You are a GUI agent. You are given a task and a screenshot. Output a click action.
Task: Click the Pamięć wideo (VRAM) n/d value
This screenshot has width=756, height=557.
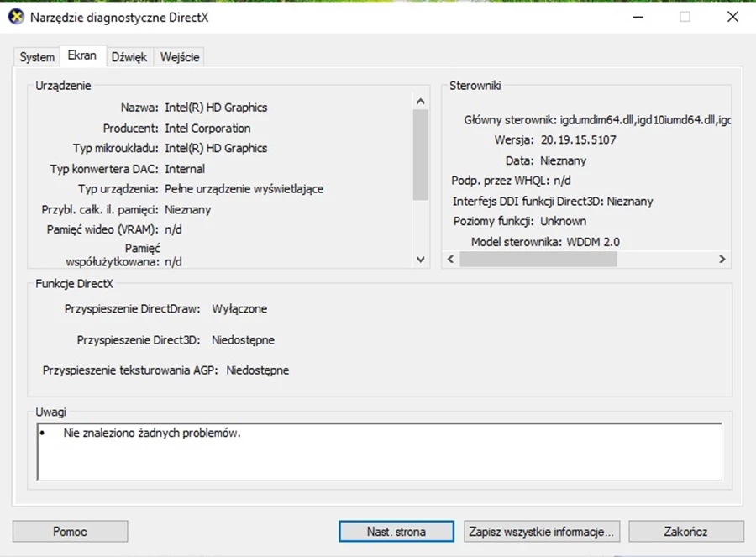click(x=174, y=229)
